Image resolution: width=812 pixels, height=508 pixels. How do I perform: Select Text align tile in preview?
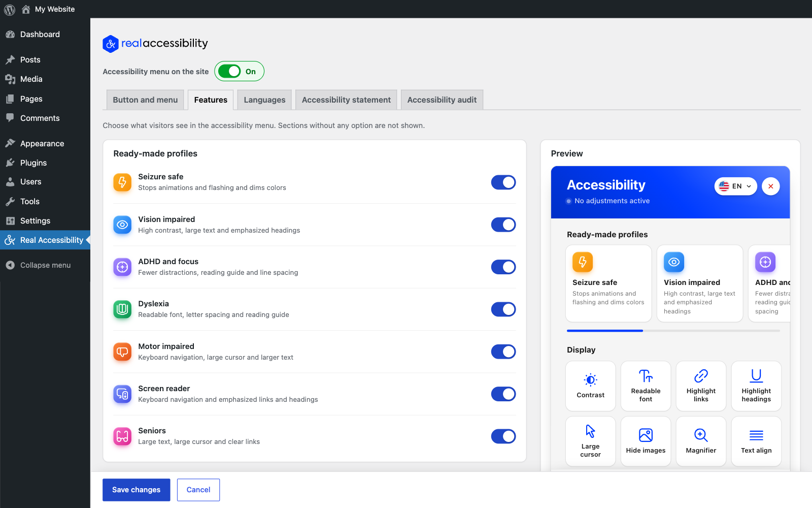pos(757,441)
